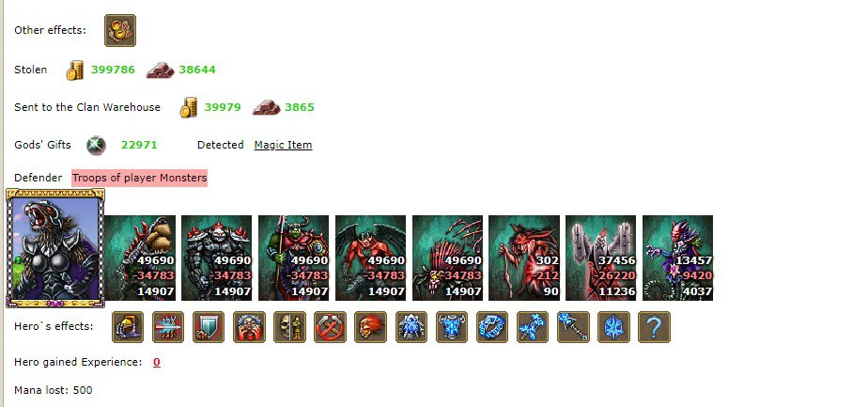Click the Gods' Gifts green gem icon
Screen dimensions: 868x407
click(x=97, y=145)
